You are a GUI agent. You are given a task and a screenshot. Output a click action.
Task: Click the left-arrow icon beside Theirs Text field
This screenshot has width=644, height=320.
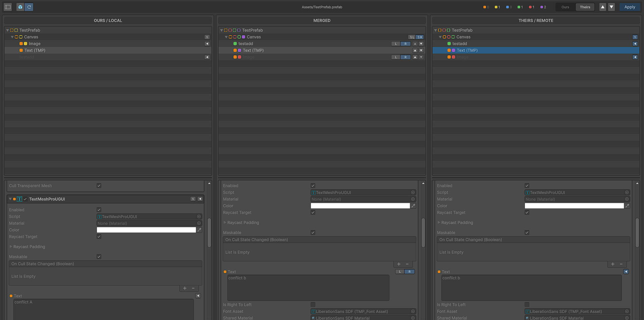tap(626, 272)
